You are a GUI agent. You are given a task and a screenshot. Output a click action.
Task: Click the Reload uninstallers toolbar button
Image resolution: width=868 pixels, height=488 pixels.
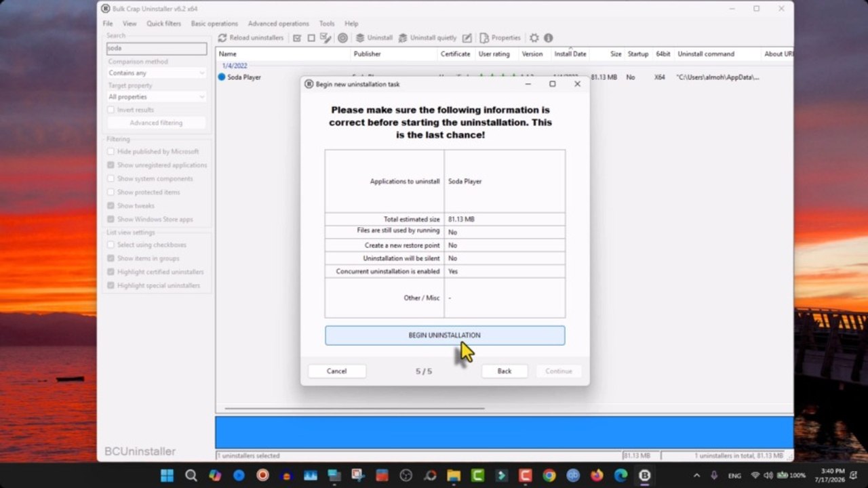pos(251,38)
